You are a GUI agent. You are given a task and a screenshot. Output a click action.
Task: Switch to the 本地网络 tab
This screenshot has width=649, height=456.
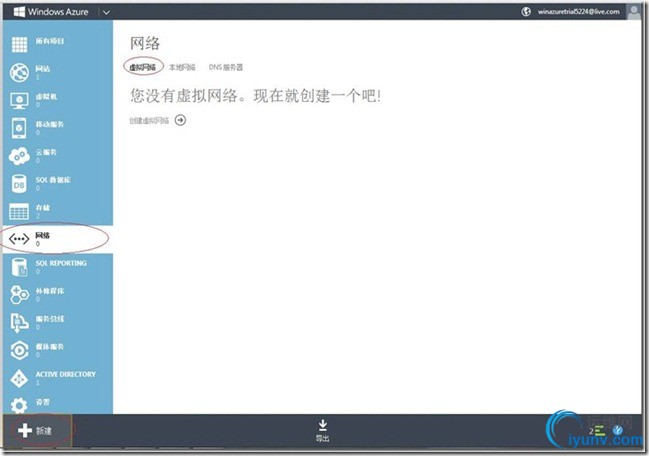click(182, 67)
